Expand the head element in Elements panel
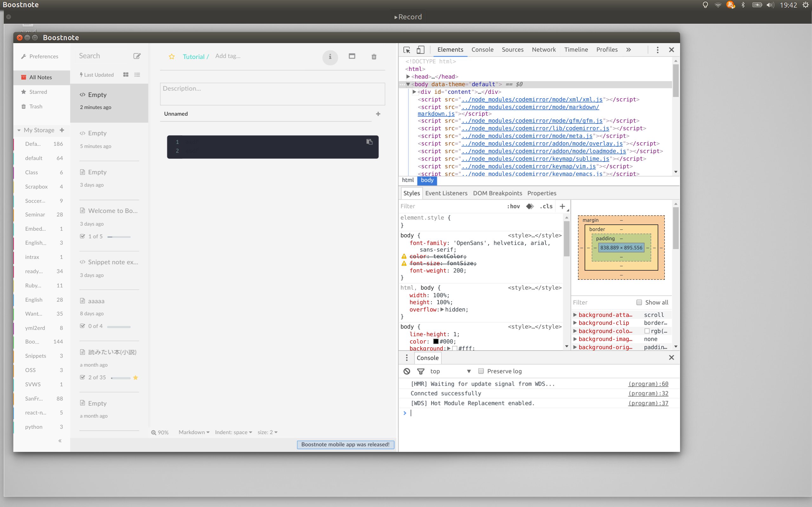 (x=408, y=76)
